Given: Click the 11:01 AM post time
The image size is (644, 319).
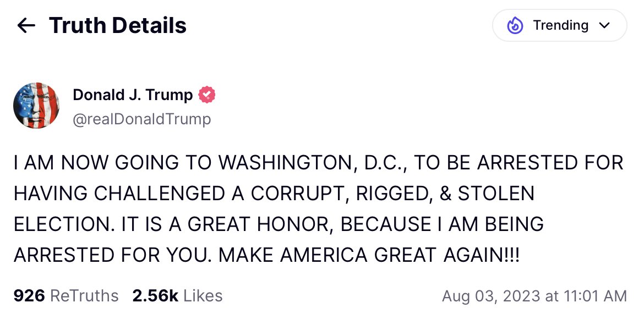Looking at the screenshot, I should point(592,296).
